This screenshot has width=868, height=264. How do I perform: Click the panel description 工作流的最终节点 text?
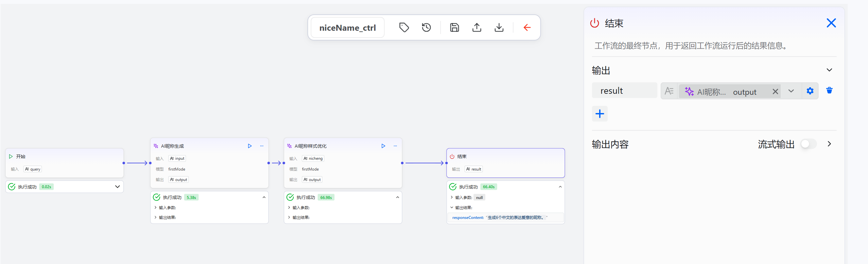point(692,46)
